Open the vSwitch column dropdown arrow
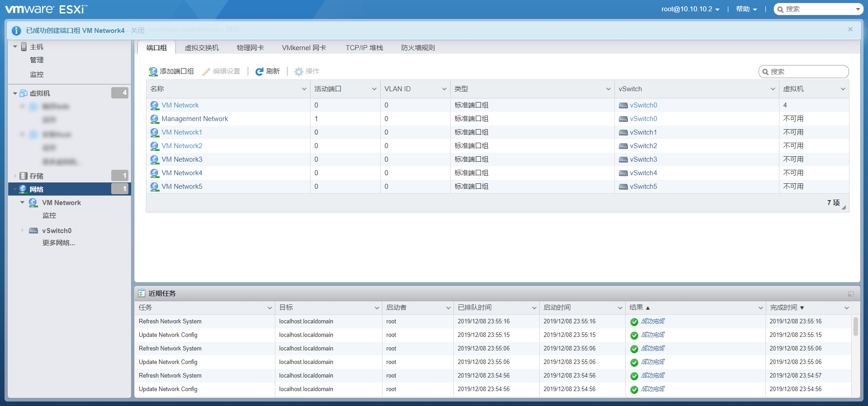 click(773, 89)
